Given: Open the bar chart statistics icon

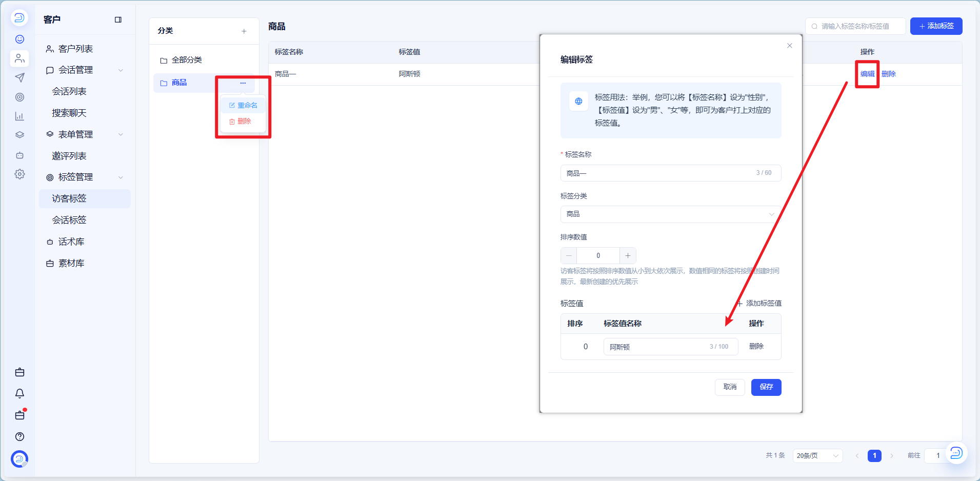Looking at the screenshot, I should tap(19, 116).
